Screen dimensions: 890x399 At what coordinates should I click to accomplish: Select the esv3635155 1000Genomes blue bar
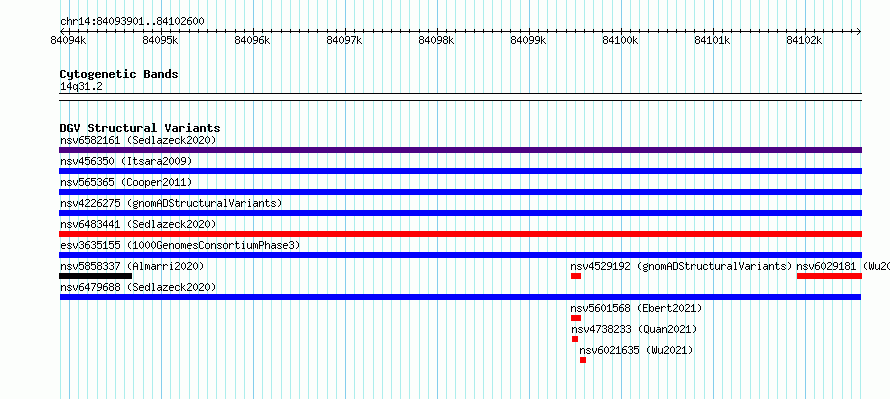click(460, 255)
